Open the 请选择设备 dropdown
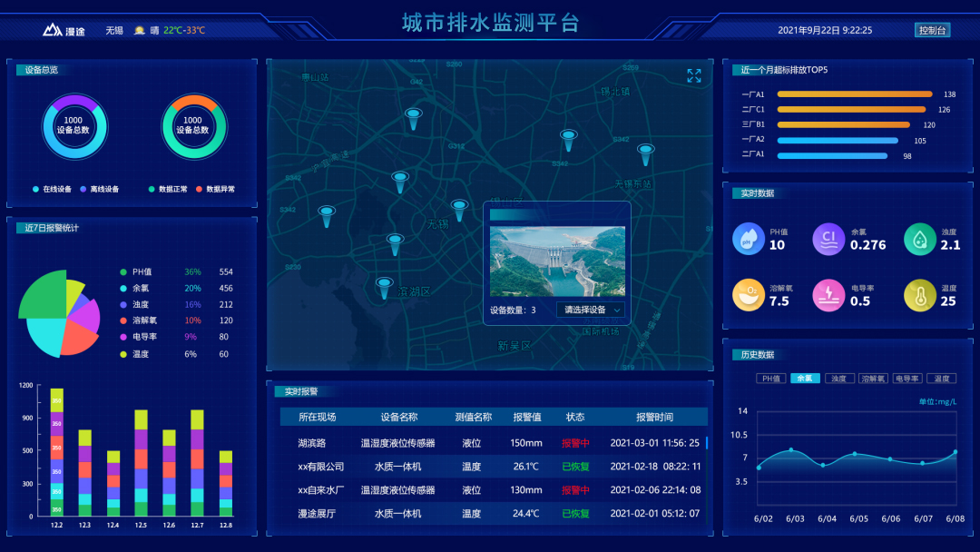 tap(591, 310)
